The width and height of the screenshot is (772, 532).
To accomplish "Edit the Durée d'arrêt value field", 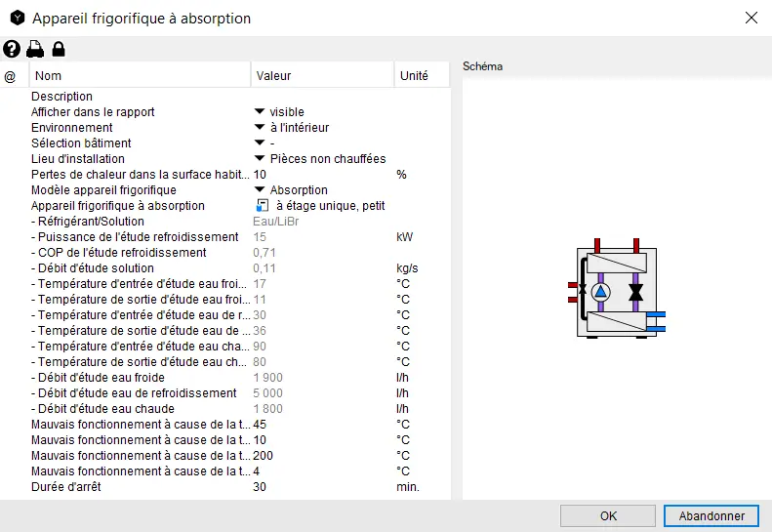I will [x=322, y=487].
